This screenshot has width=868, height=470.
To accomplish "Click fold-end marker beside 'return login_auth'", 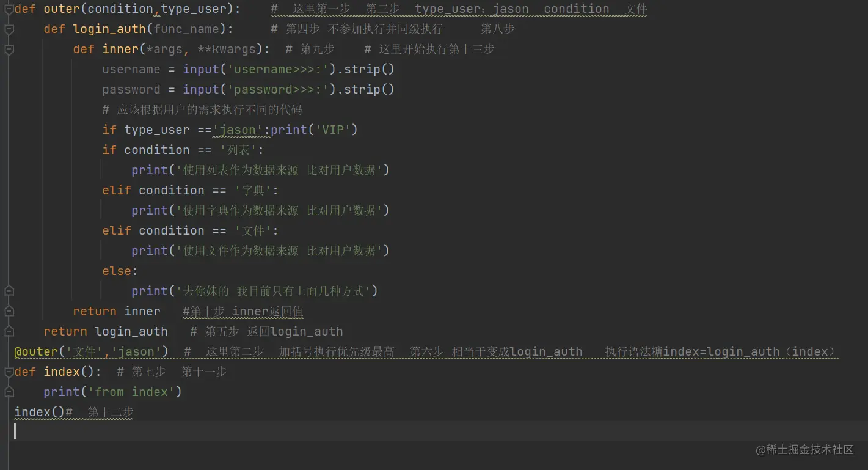I will pyautogui.click(x=9, y=331).
